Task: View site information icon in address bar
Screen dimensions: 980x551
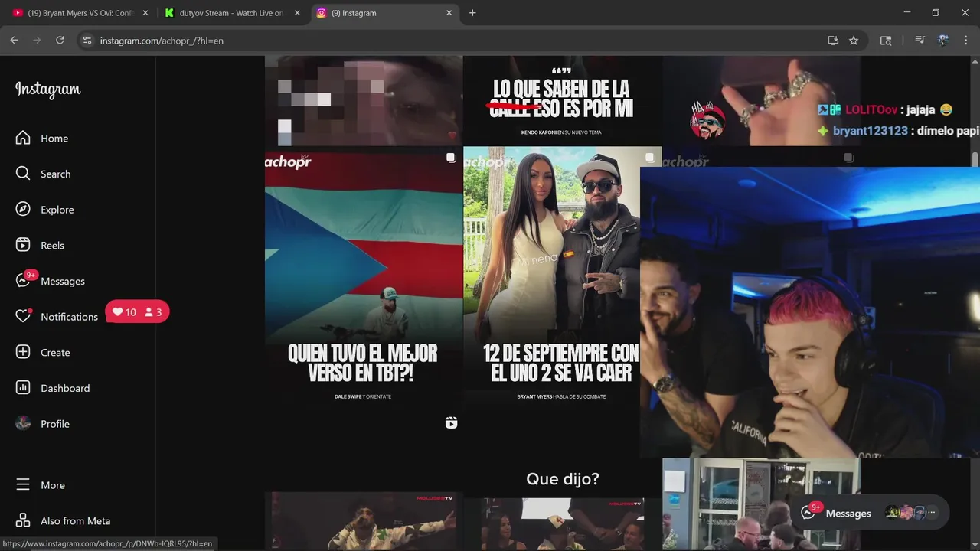Action: coord(87,41)
